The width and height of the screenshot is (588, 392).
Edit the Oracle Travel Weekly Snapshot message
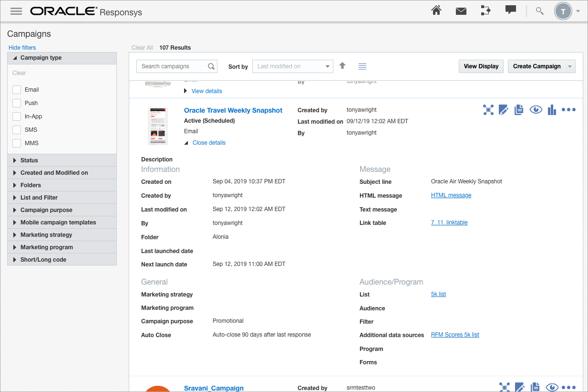pyautogui.click(x=504, y=110)
